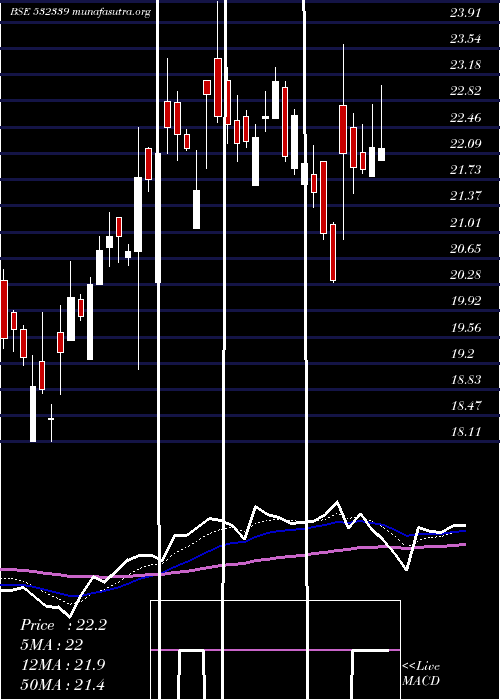500x700 pixels.
Task: Click the <<Live MACD label
Action: [x=421, y=674]
